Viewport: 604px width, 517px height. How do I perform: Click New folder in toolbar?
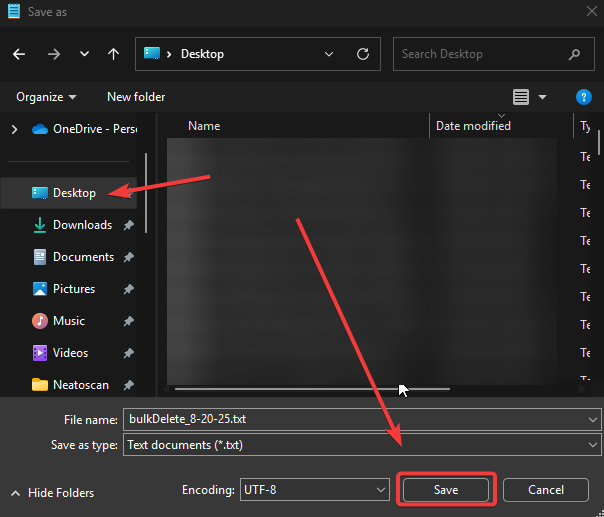pos(136,97)
